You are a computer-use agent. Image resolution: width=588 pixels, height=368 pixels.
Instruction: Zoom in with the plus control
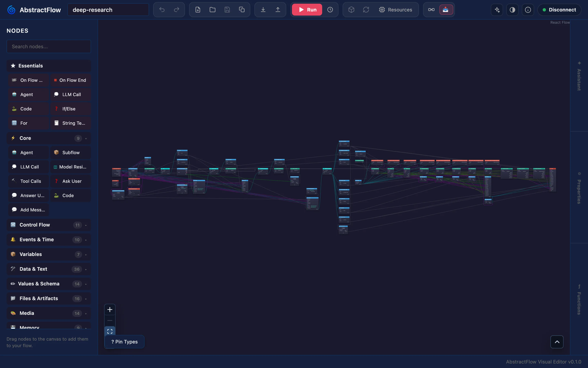(x=110, y=310)
